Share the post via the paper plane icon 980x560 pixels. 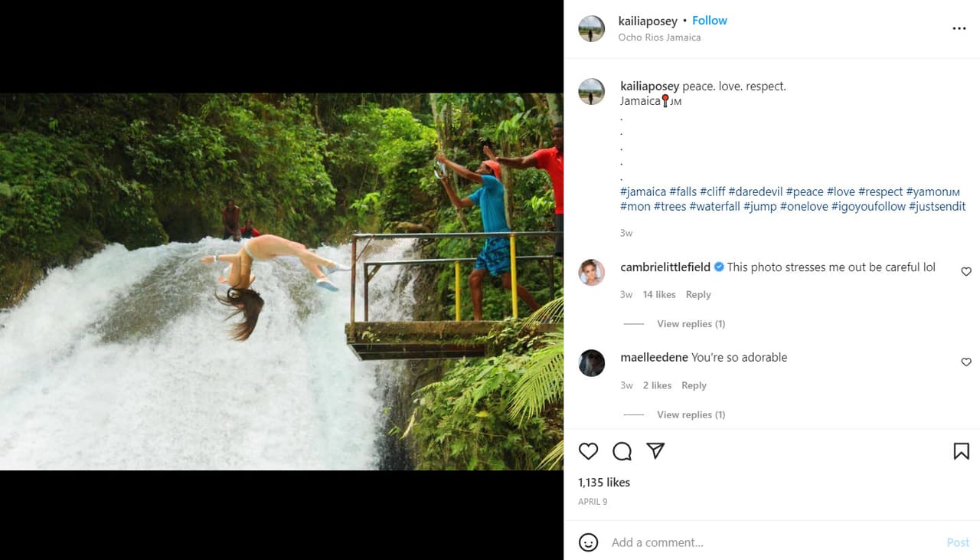[x=655, y=451]
